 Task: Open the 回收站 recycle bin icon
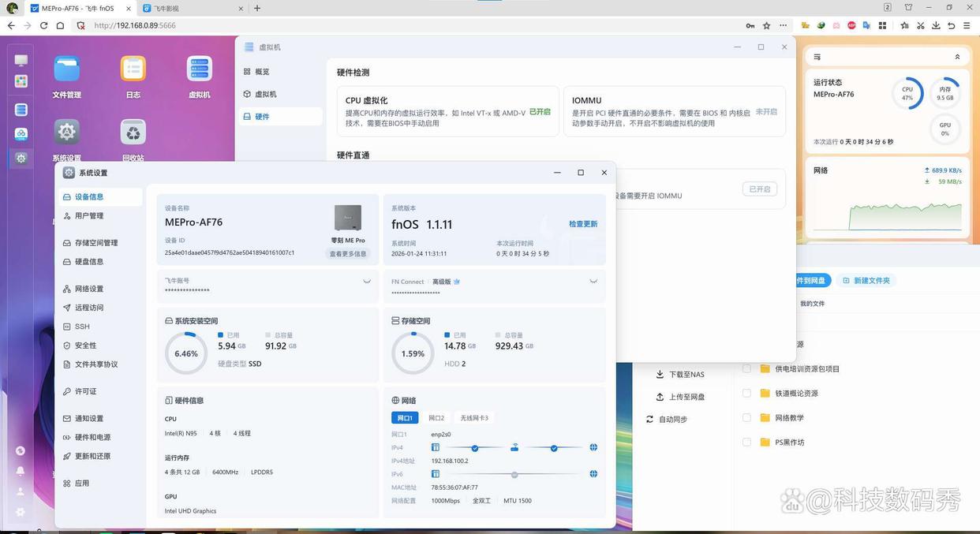(133, 132)
